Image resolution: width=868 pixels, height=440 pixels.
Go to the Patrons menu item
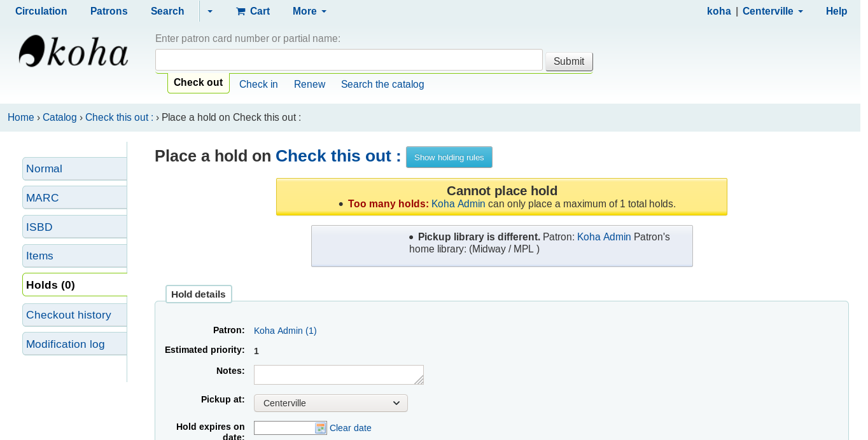(x=109, y=11)
